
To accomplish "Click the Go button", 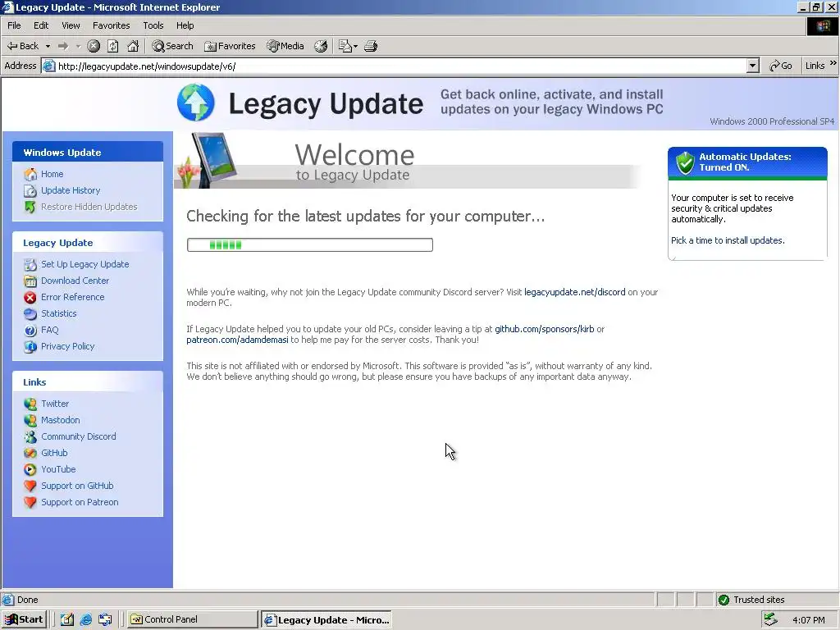I will click(781, 66).
